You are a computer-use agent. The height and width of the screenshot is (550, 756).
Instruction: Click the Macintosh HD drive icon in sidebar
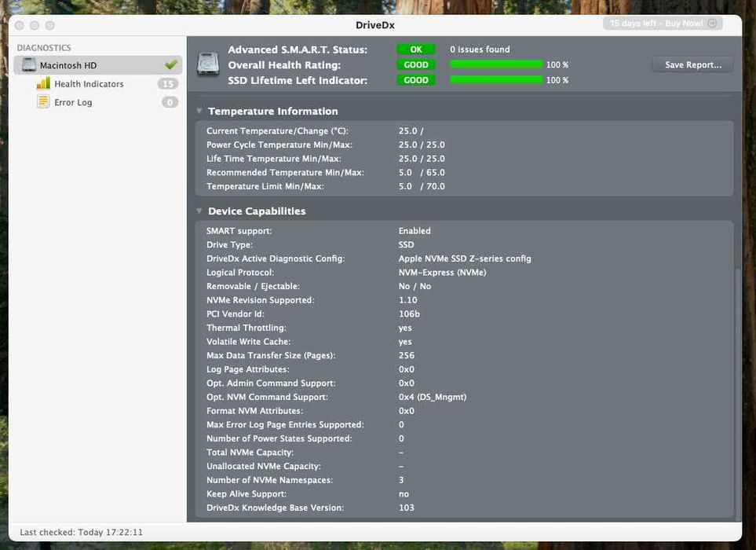tap(29, 64)
